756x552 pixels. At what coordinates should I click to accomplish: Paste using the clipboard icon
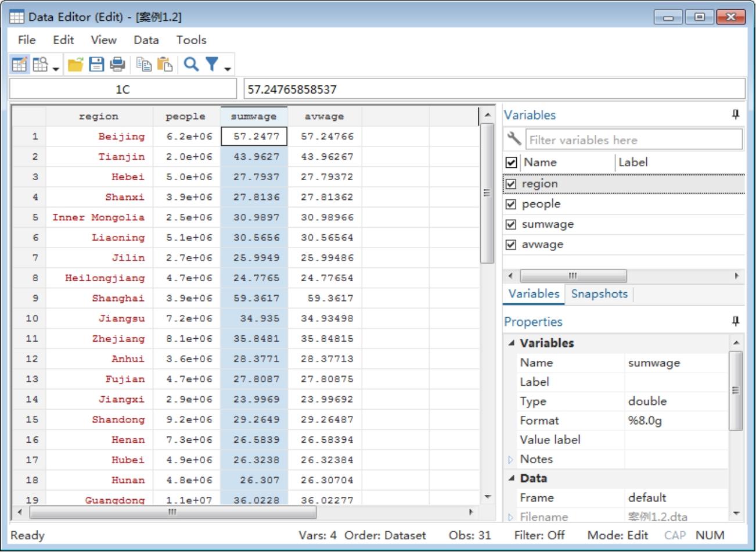click(165, 64)
